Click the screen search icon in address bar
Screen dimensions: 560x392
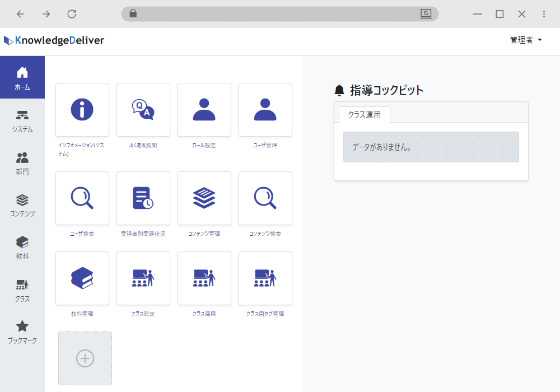426,13
